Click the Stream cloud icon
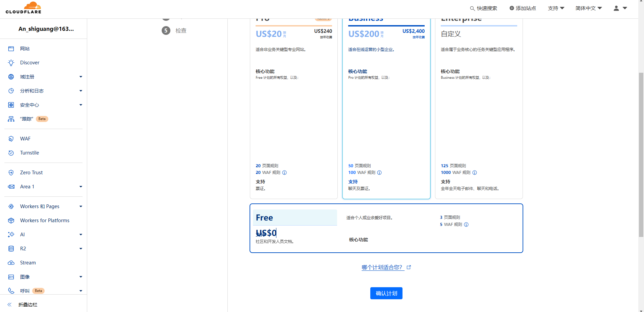 tap(11, 263)
